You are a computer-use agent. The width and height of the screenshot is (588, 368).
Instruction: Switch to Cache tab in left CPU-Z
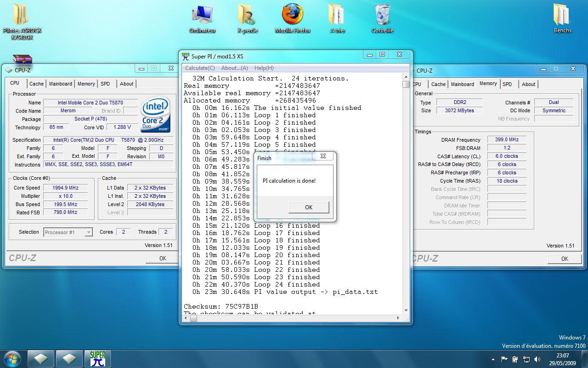[36, 84]
